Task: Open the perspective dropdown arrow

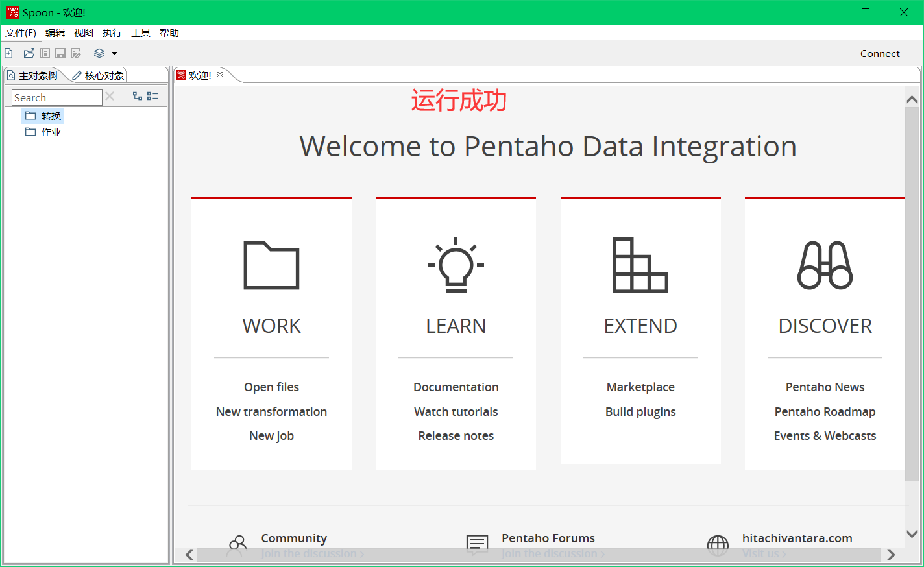Action: pyautogui.click(x=114, y=54)
